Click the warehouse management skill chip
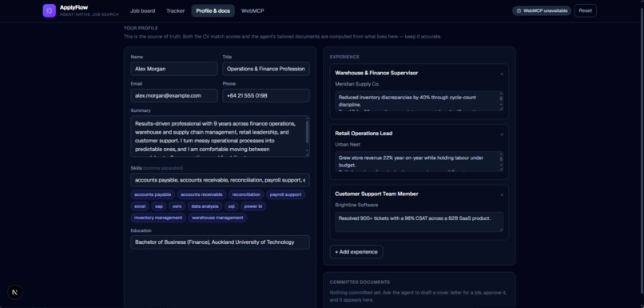Screen dimensions: 644x308 [217, 218]
